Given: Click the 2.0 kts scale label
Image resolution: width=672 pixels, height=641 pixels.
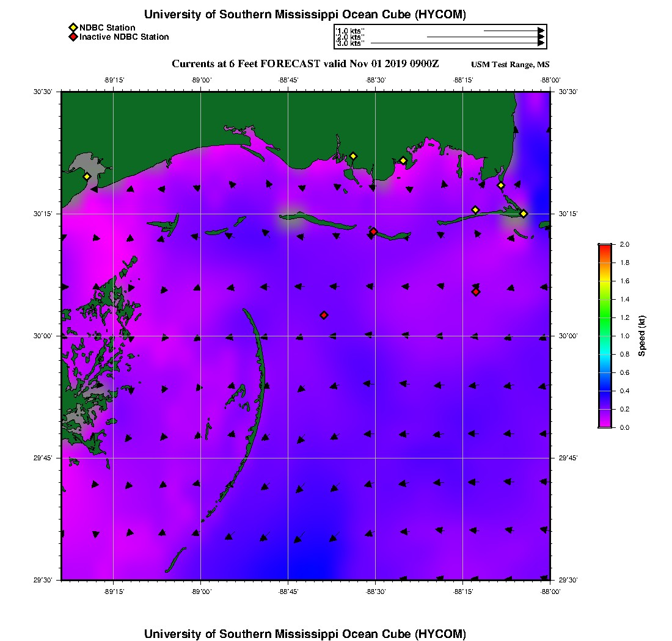Looking at the screenshot, I should [351, 37].
